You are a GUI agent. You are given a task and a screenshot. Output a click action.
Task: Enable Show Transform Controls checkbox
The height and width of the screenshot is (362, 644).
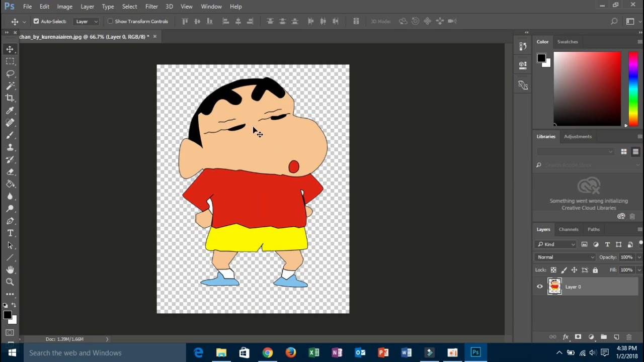(110, 21)
